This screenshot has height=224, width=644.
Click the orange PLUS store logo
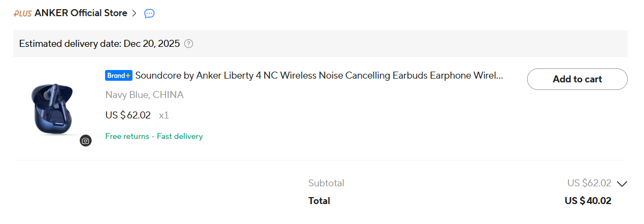(x=23, y=13)
